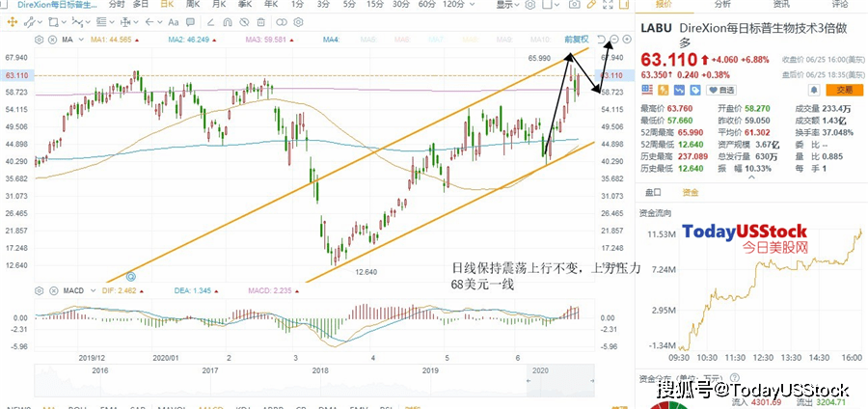The image size is (868, 409).
Task: Toggle the 自选 watchlist heart button
Action: (722, 90)
